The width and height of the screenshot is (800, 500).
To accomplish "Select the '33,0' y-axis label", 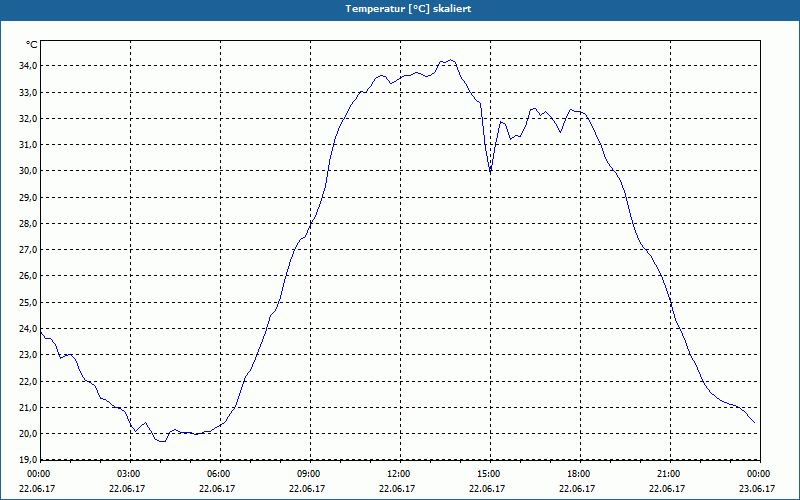I will (x=28, y=92).
